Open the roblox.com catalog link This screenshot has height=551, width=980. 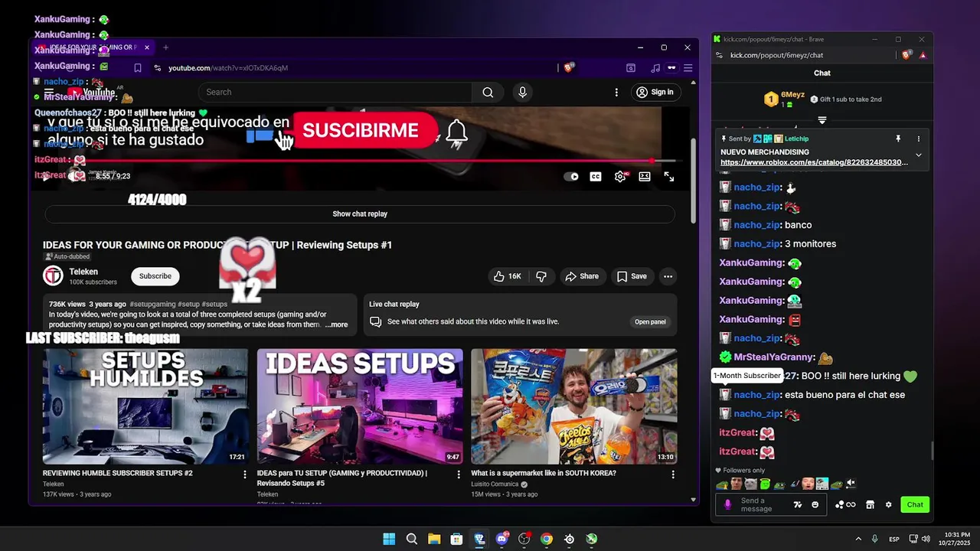pos(814,162)
